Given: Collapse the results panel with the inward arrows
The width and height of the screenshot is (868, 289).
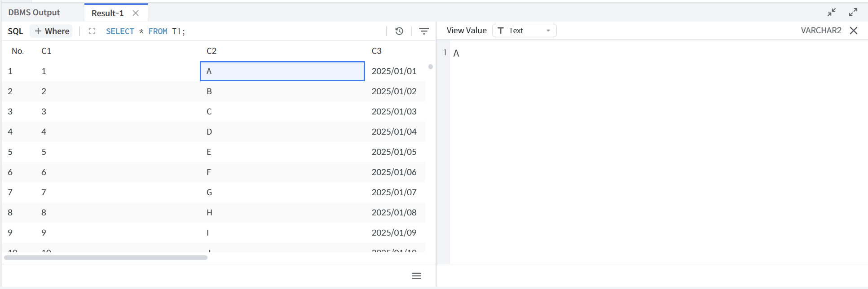Looking at the screenshot, I should (832, 12).
